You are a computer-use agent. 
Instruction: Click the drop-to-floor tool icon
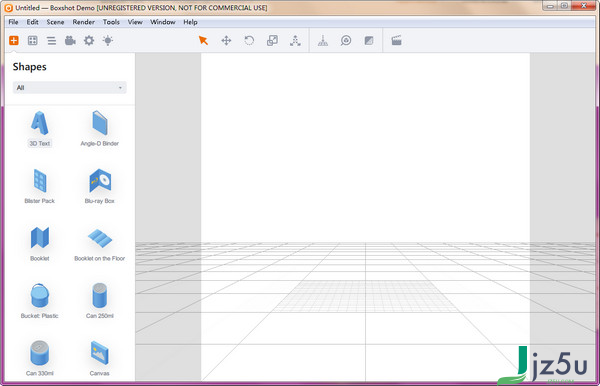click(x=323, y=40)
